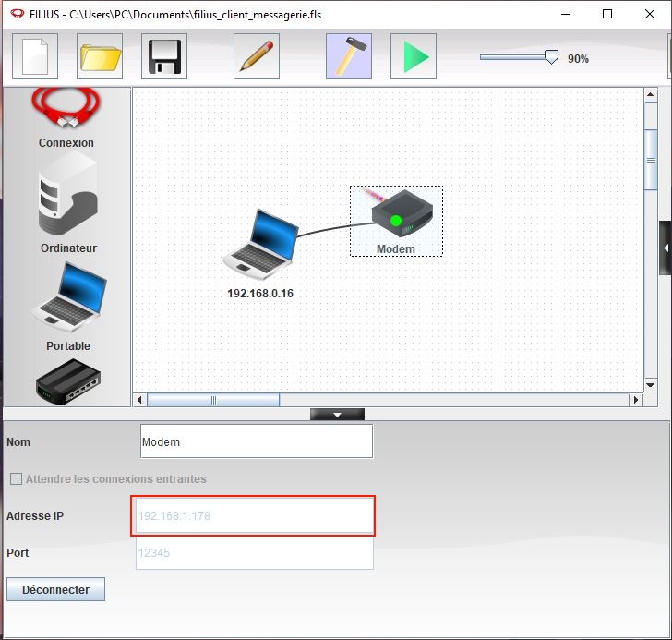Click the cable between laptop and Modem
This screenshot has height=640, width=672.
334,228
